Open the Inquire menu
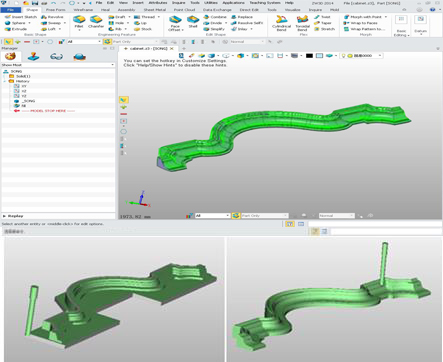Viewport: 443px width, 362px height. click(x=179, y=3)
